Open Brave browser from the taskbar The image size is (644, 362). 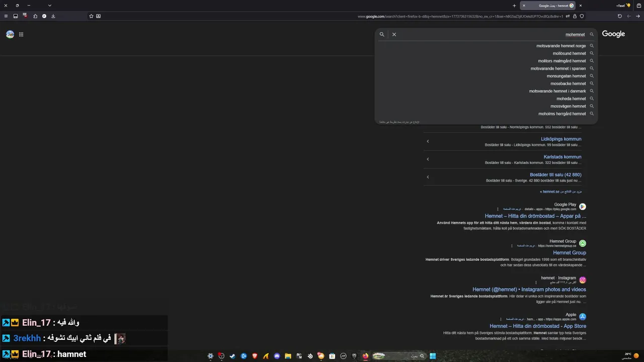tap(255, 356)
